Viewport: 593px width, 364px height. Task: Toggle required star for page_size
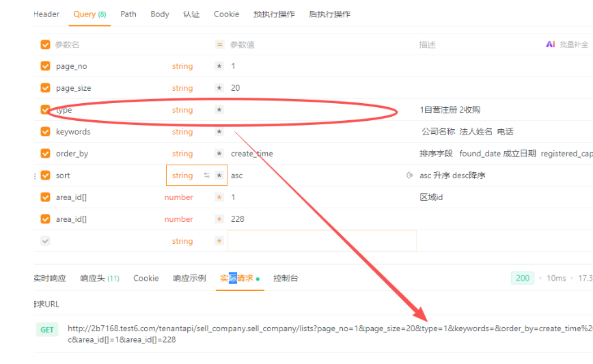click(x=219, y=88)
